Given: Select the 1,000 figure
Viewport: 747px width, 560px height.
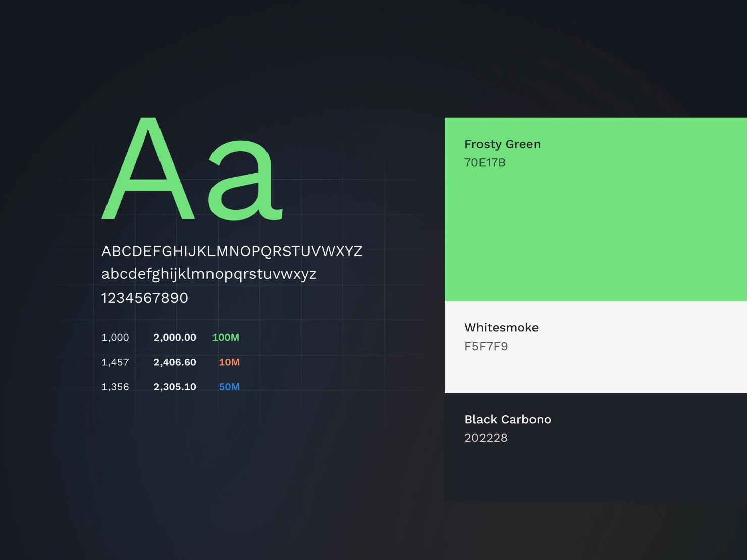Looking at the screenshot, I should coord(115,338).
